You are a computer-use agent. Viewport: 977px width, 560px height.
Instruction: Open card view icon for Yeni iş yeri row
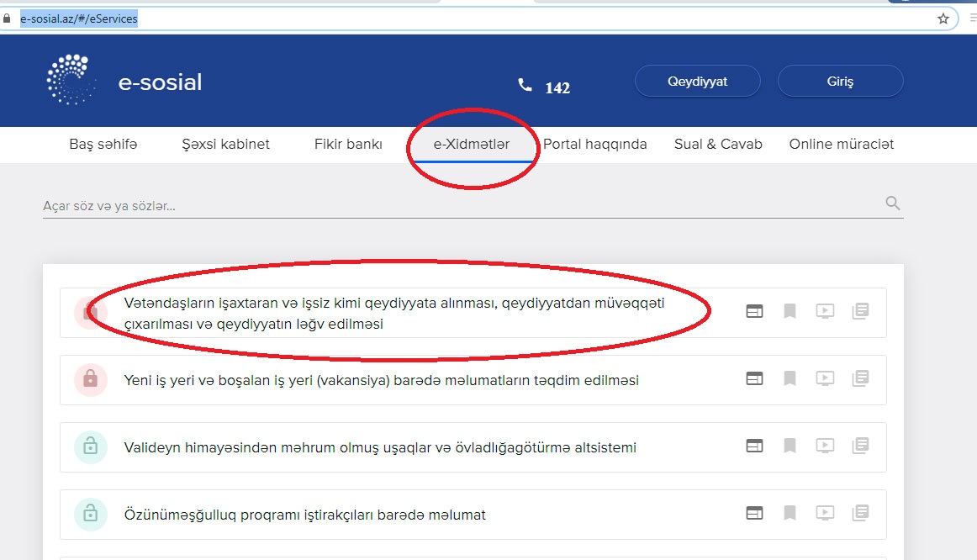click(755, 379)
